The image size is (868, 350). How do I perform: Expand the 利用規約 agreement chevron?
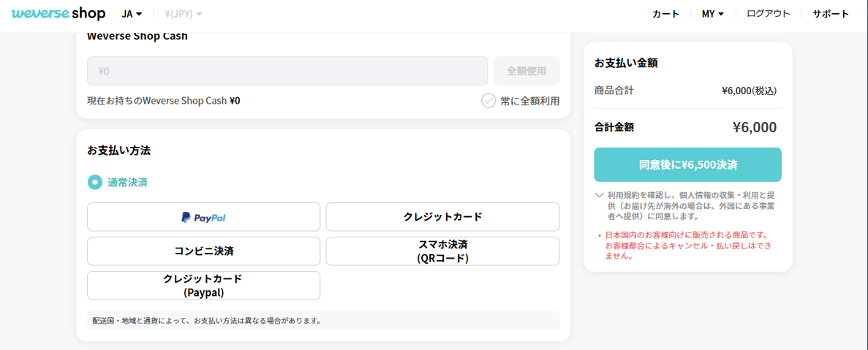point(599,195)
